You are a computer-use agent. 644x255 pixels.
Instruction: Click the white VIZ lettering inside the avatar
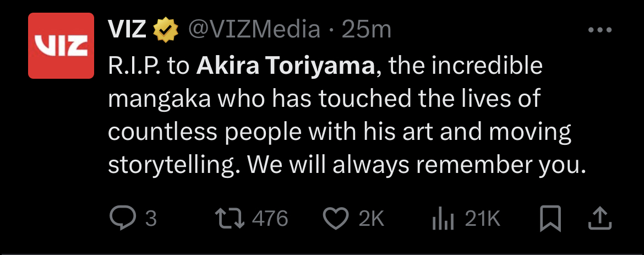61,46
